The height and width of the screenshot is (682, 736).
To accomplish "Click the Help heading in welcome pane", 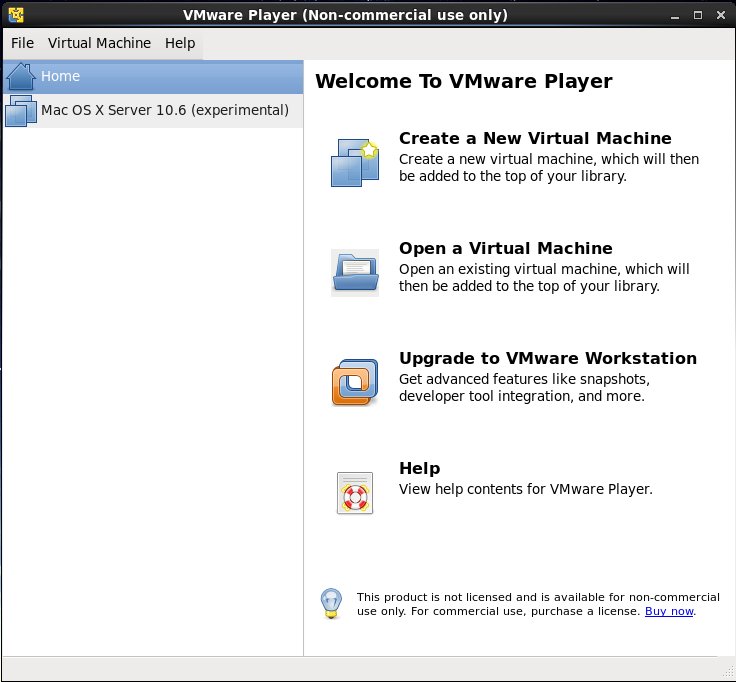I will point(420,468).
